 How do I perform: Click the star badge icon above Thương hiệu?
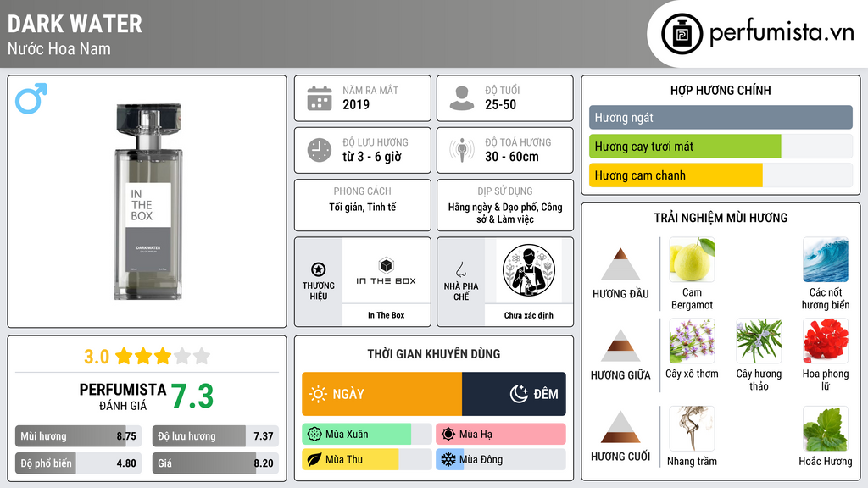tap(319, 269)
